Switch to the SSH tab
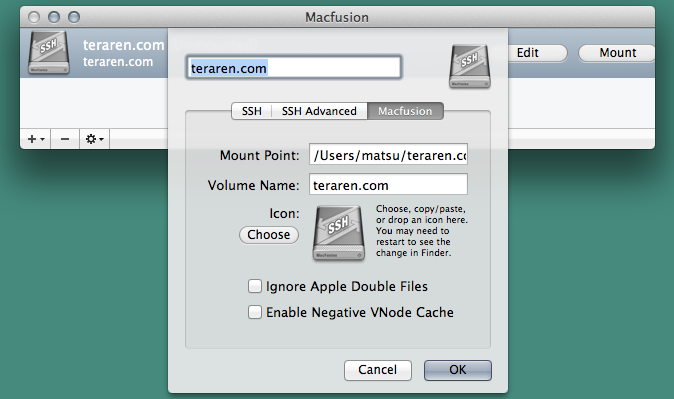Image resolution: width=674 pixels, height=399 pixels. 251,111
